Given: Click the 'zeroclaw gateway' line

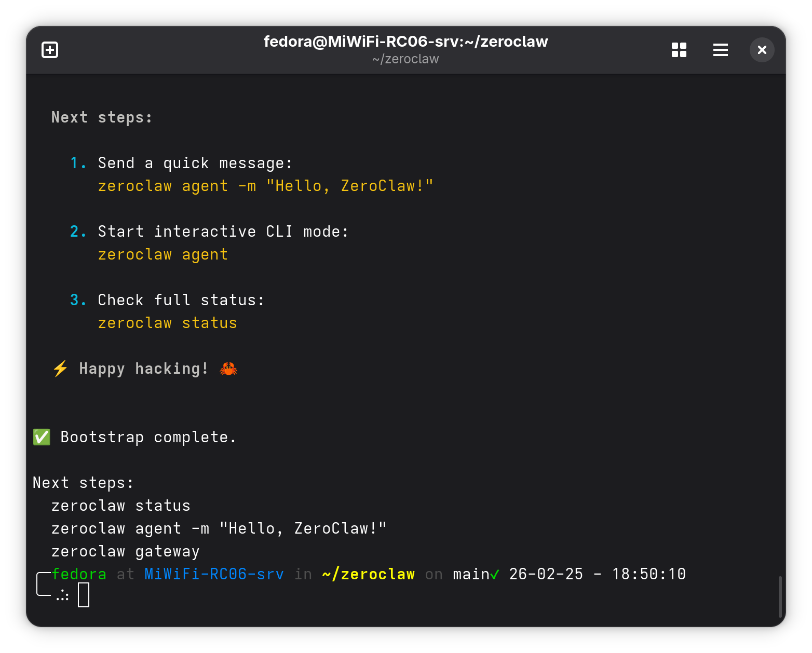Looking at the screenshot, I should click(x=125, y=551).
